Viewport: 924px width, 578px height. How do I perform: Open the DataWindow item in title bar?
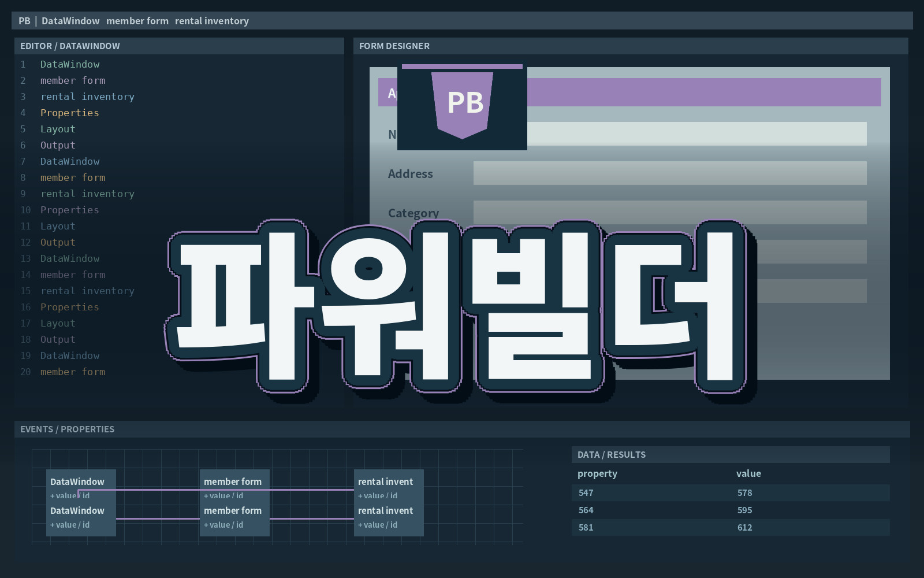tap(70, 21)
